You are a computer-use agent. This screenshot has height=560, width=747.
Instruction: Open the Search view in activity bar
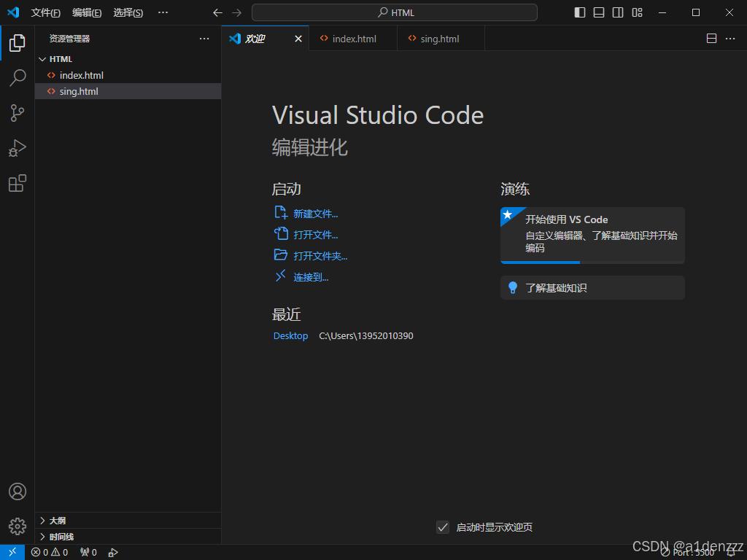pos(18,77)
